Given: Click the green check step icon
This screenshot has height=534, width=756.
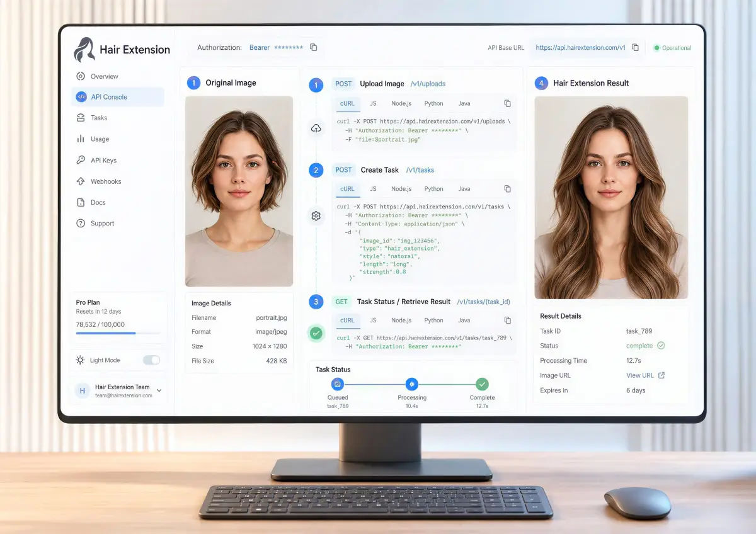Looking at the screenshot, I should (x=316, y=333).
